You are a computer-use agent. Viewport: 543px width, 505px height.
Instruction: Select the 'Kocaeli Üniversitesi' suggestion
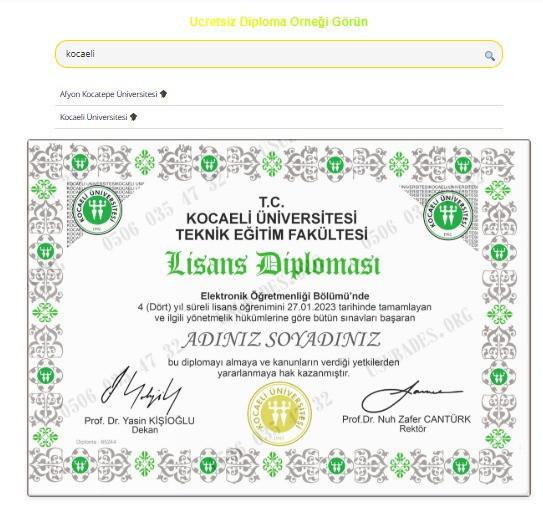(x=279, y=117)
